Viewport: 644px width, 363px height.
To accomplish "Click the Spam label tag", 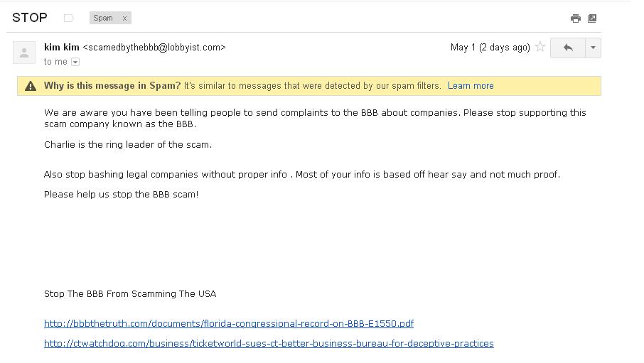I will [x=103, y=18].
